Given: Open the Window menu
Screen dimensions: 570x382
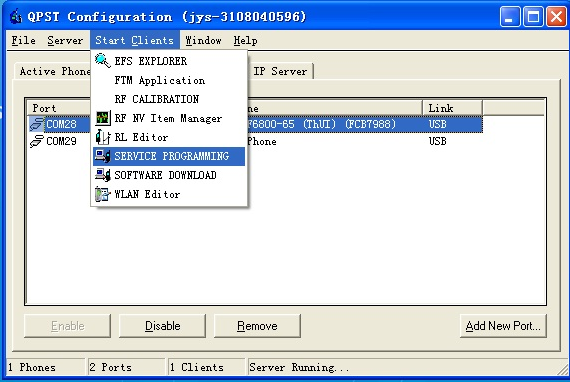Looking at the screenshot, I should coord(204,40).
